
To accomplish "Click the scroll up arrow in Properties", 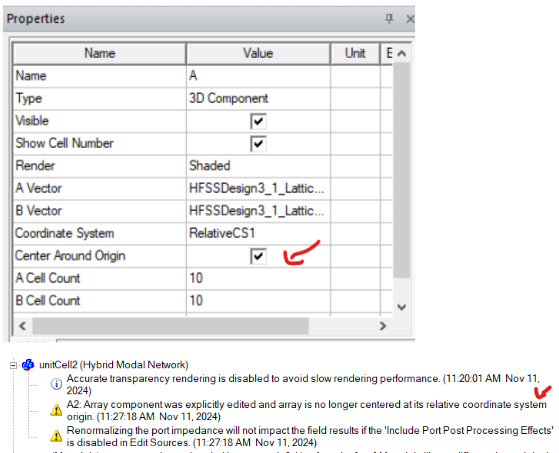I will 402,53.
